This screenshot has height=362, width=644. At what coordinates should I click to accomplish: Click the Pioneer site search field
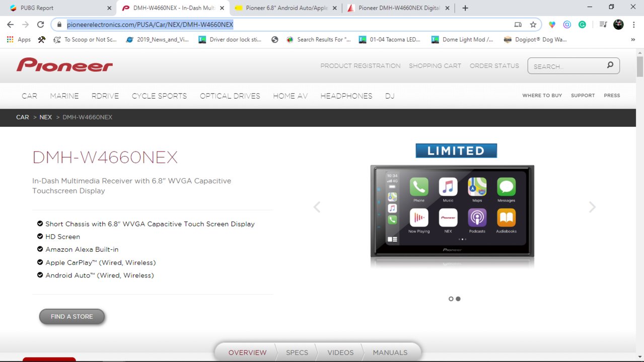coord(573,66)
